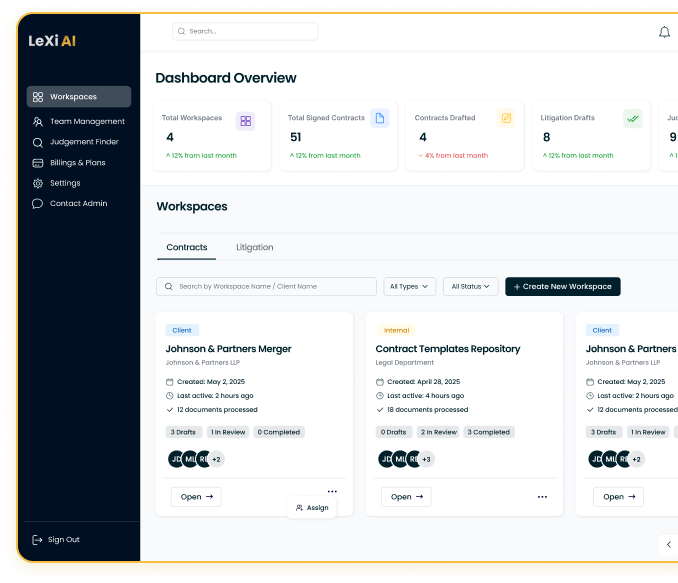Click Create New Workspace button

562,286
